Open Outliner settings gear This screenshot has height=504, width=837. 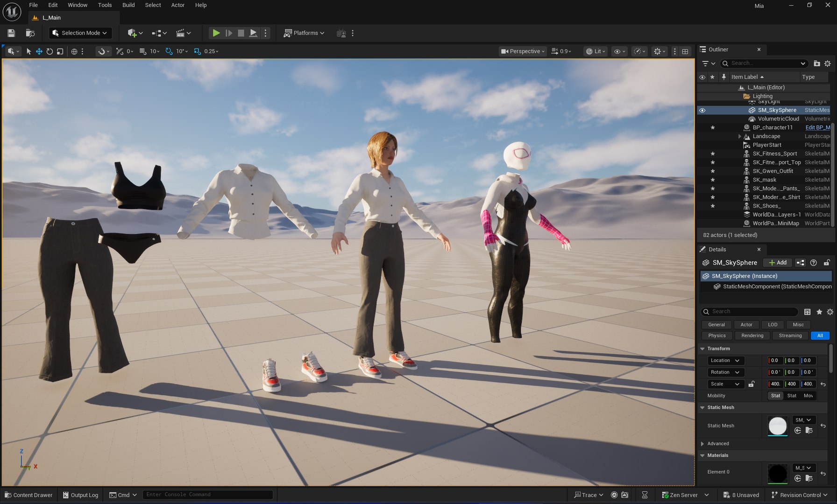[828, 63]
